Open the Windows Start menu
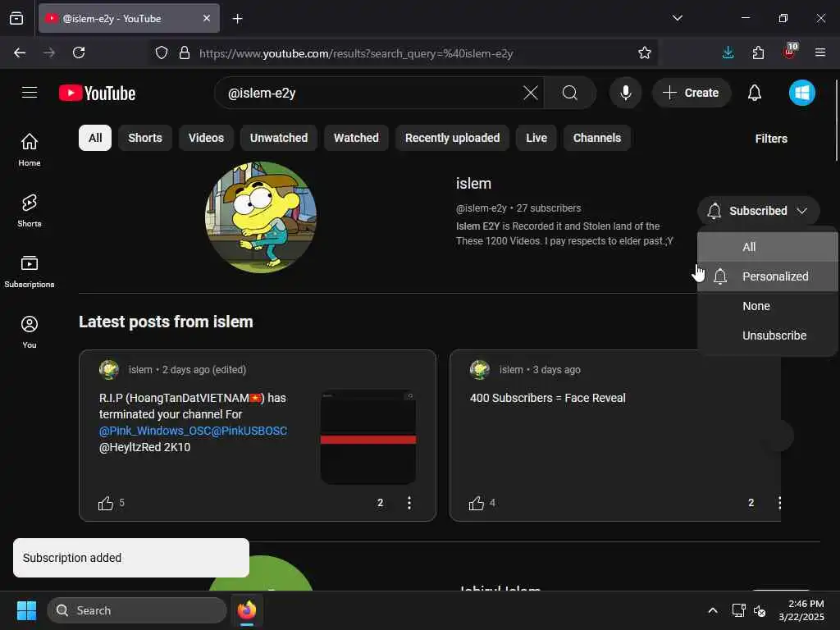The width and height of the screenshot is (840, 630). [x=26, y=610]
